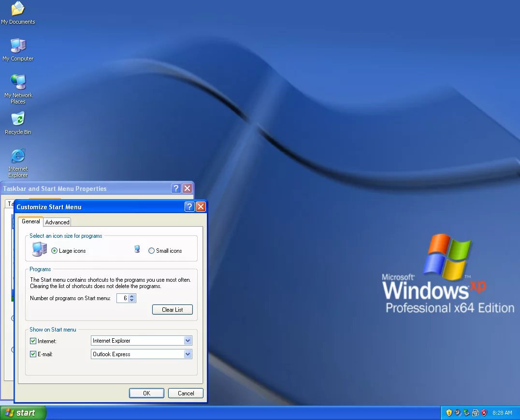
Task: Uncheck the E-mail checkbox
Action: [33, 354]
